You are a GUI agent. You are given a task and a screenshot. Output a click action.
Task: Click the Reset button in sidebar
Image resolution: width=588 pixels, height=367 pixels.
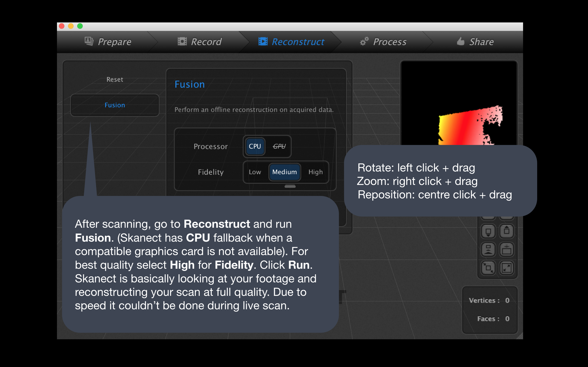115,80
